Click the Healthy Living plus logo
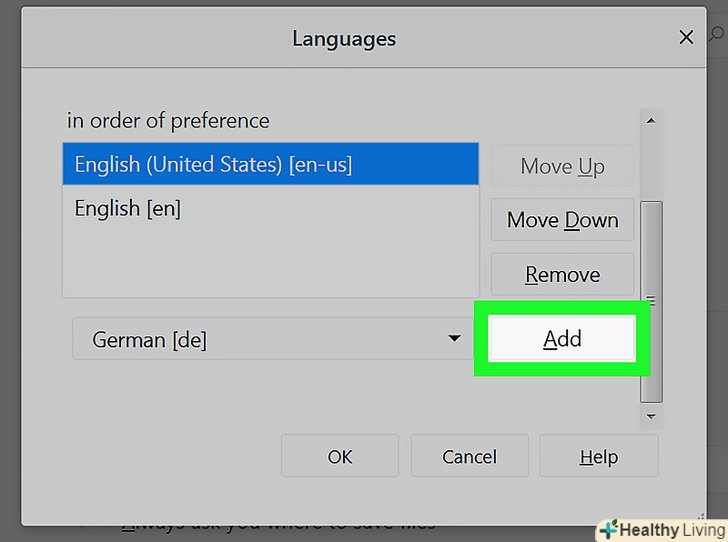 607,530
